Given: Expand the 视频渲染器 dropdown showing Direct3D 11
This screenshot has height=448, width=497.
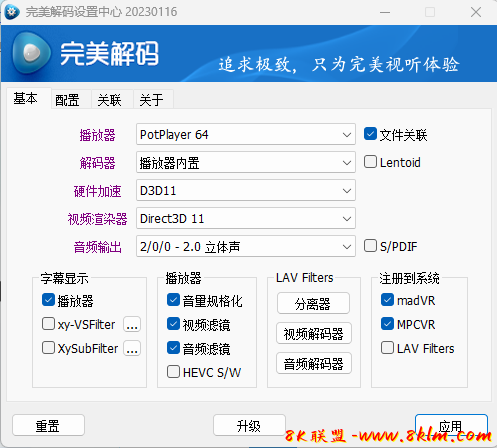Looking at the screenshot, I should tap(246, 218).
